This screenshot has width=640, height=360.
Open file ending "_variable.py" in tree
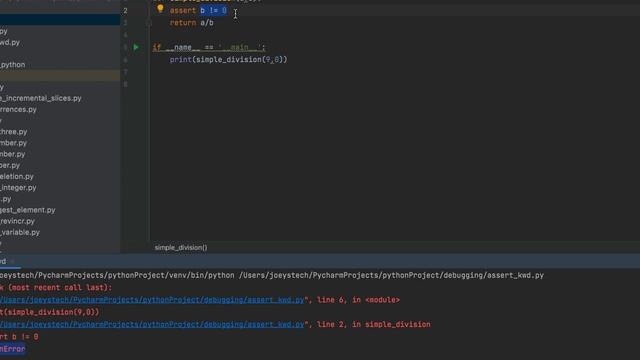pyautogui.click(x=20, y=232)
